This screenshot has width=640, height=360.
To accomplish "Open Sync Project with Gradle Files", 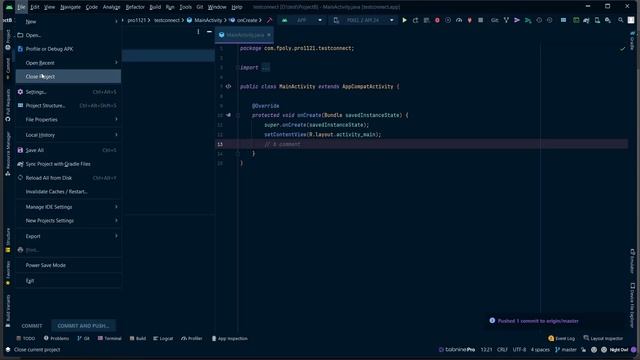I will pyautogui.click(x=68, y=164).
